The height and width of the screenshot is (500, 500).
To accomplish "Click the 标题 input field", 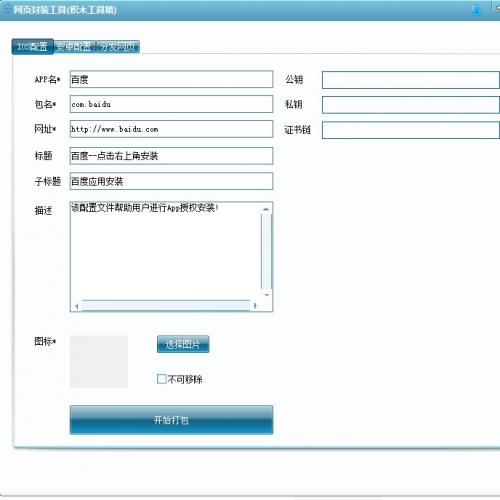I will click(171, 156).
